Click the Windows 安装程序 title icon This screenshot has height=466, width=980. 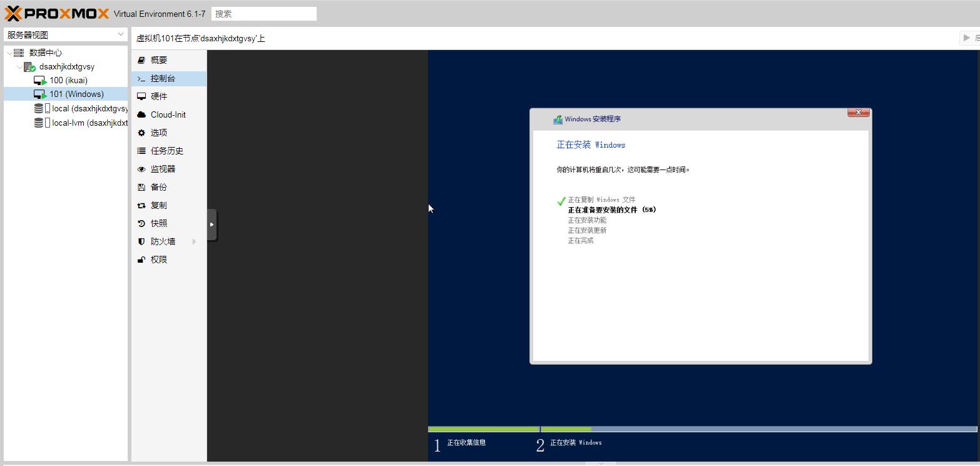(558, 119)
